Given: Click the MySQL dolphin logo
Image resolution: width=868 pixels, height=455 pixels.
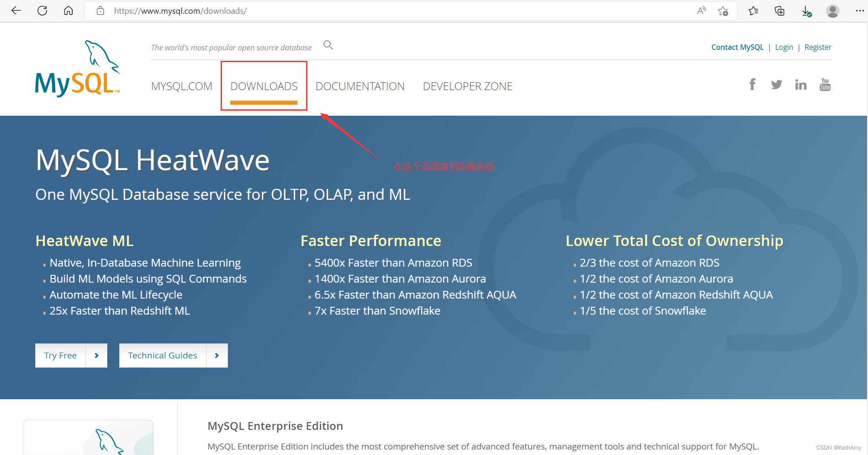Looking at the screenshot, I should (78, 69).
